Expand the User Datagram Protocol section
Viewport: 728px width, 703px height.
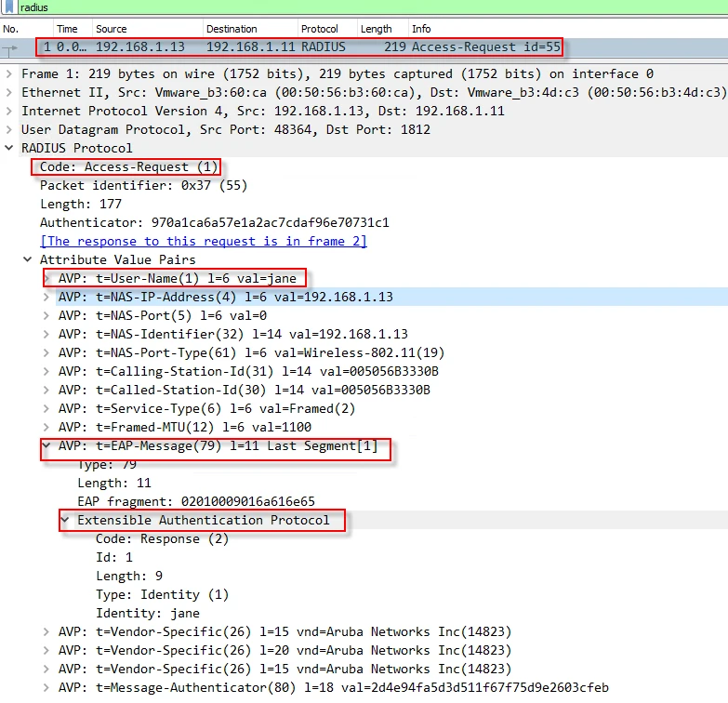tap(9, 129)
